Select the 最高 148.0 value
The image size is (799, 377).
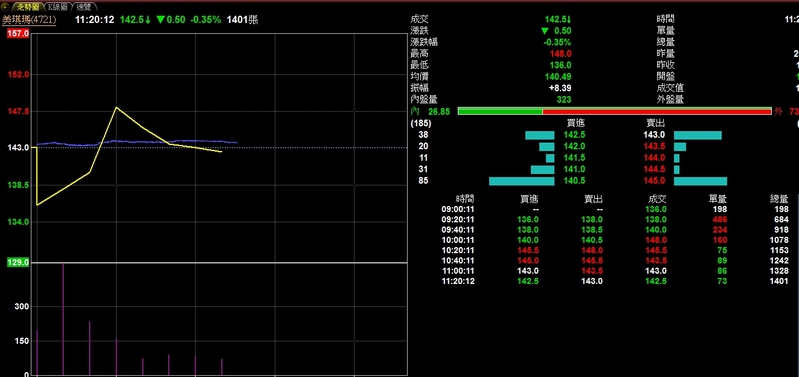(x=560, y=53)
